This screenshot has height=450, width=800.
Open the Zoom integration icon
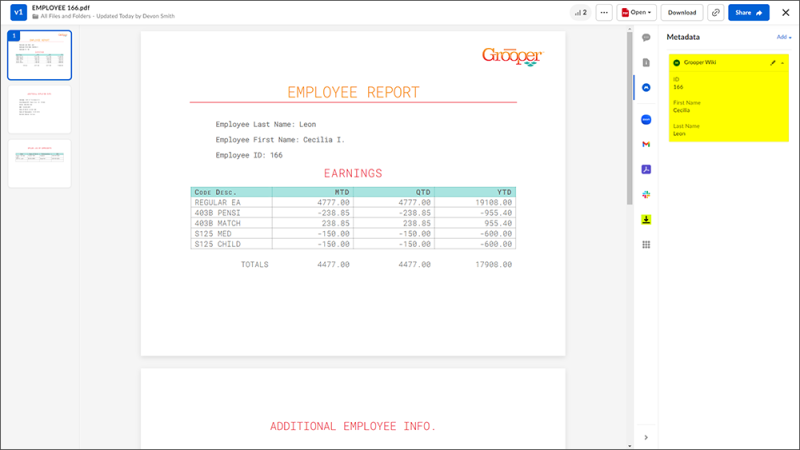[x=646, y=119]
